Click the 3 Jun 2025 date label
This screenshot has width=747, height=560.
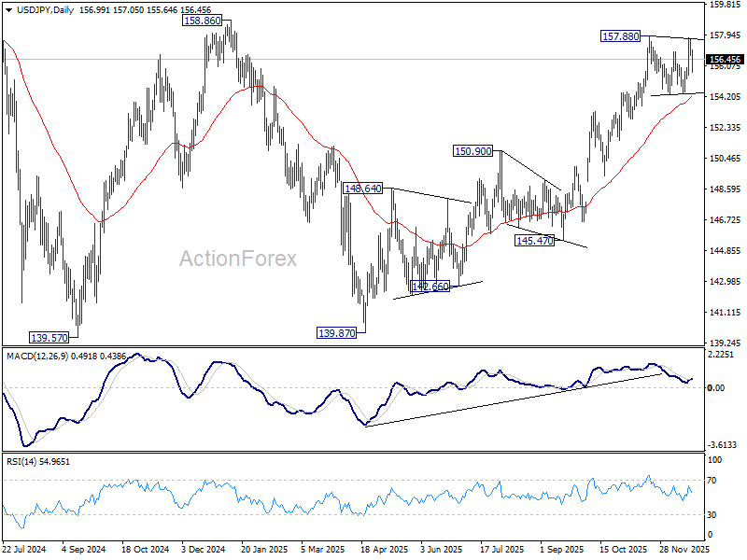pos(441,550)
